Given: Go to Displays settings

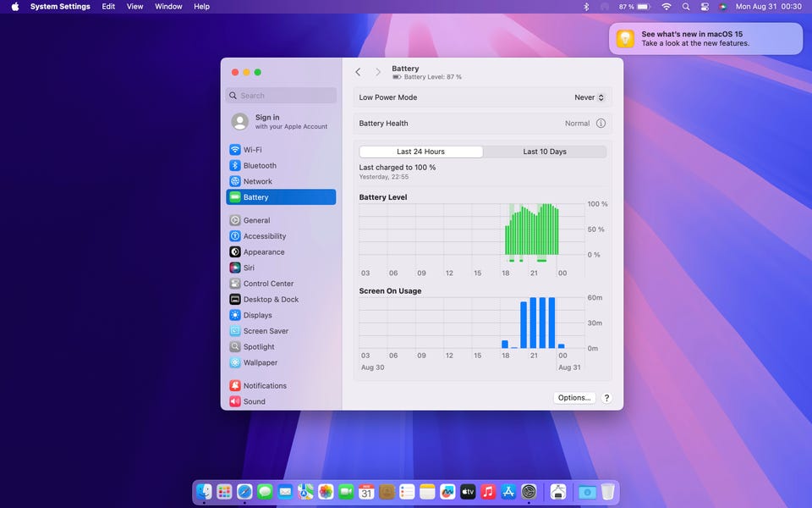Looking at the screenshot, I should 281,315.
